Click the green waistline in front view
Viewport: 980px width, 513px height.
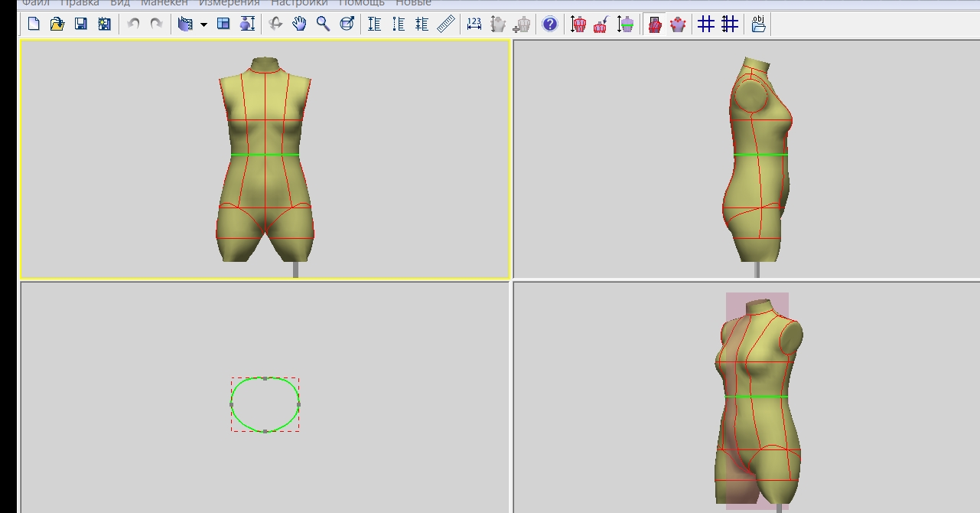pos(265,155)
